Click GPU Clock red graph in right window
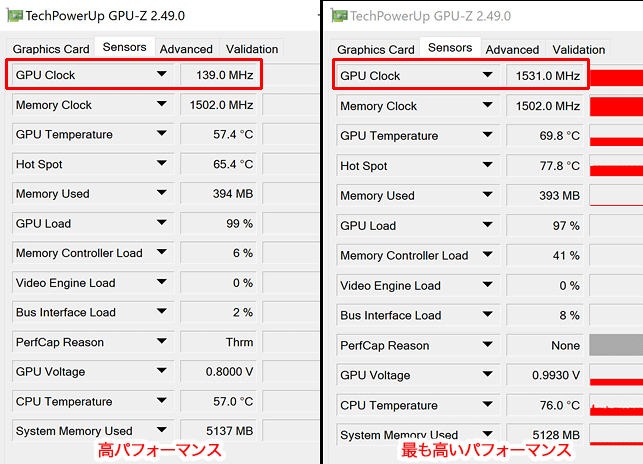This screenshot has width=643, height=464. 616,77
